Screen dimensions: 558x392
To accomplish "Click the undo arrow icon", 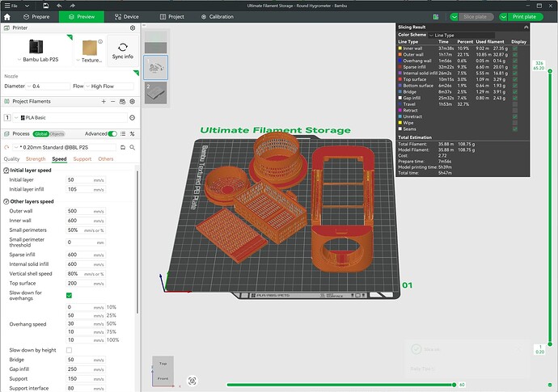I will (59, 6).
